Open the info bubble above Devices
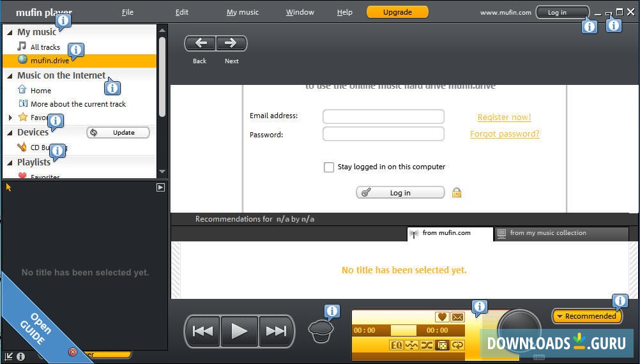This screenshot has height=364, width=640. click(x=55, y=121)
